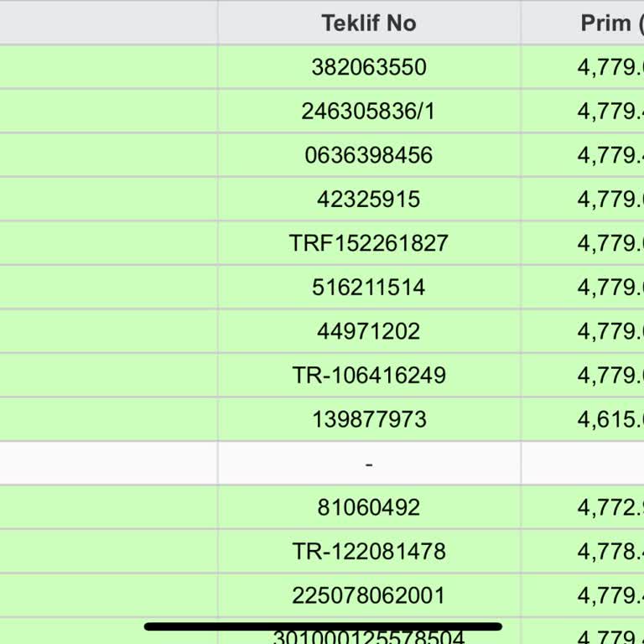Click the Prim column header
Image resolution: width=644 pixels, height=644 pixels.
tap(605, 23)
